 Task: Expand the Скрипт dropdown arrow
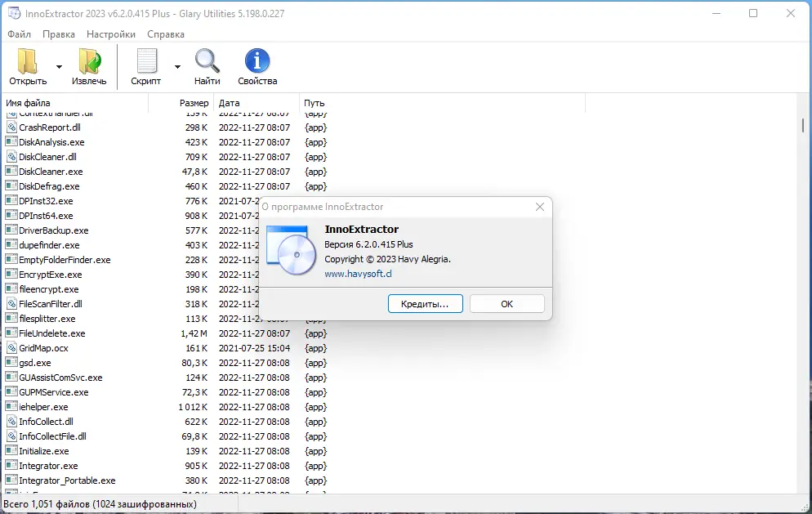click(177, 67)
